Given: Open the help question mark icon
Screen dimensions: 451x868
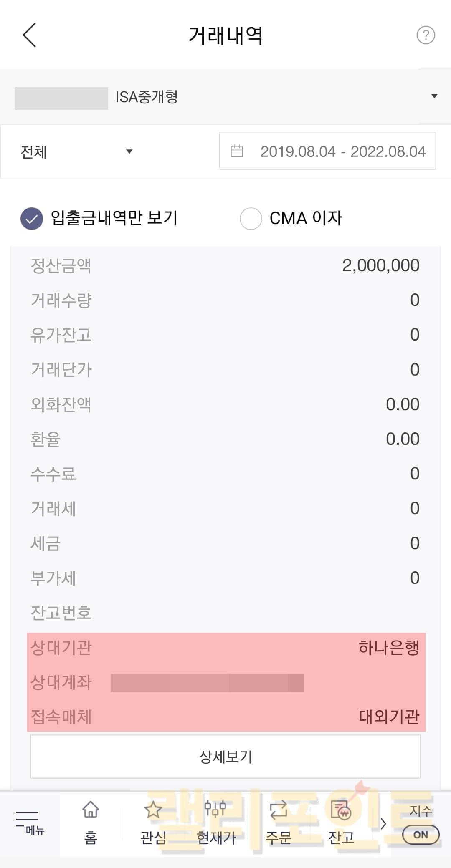Looking at the screenshot, I should (426, 35).
